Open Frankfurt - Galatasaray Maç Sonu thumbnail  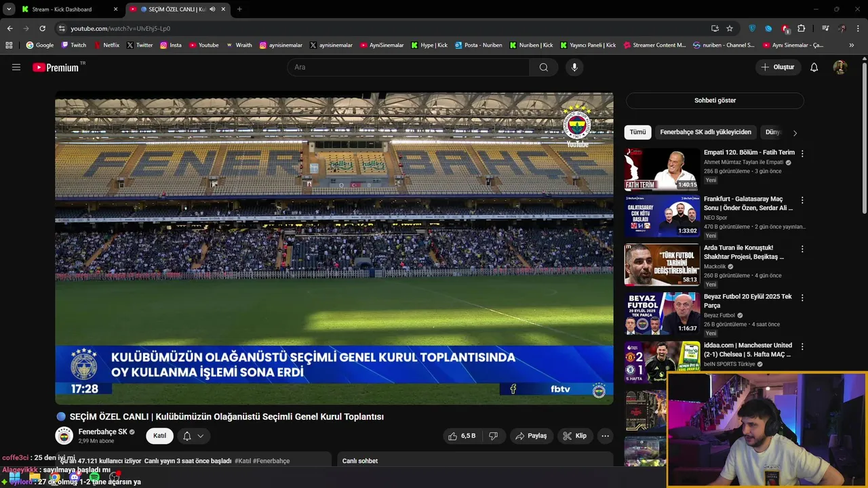[662, 216]
